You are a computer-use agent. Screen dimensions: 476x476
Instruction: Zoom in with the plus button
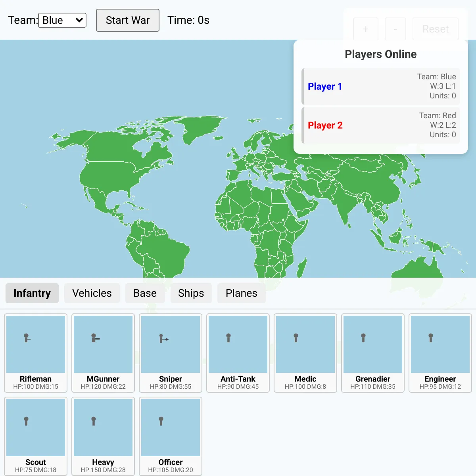tap(366, 29)
